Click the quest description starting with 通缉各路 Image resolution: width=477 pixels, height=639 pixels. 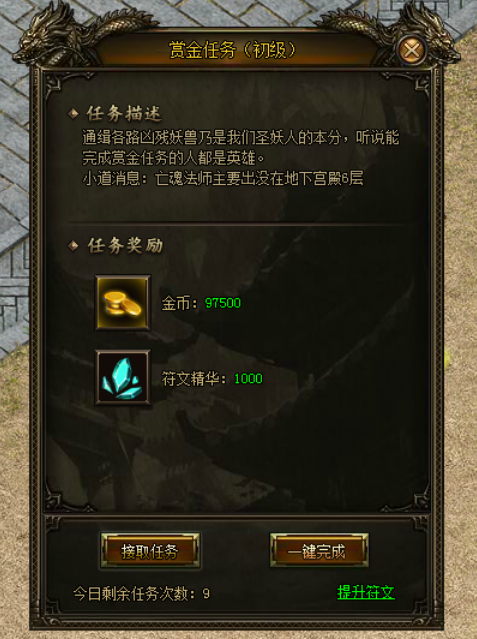click(241, 148)
